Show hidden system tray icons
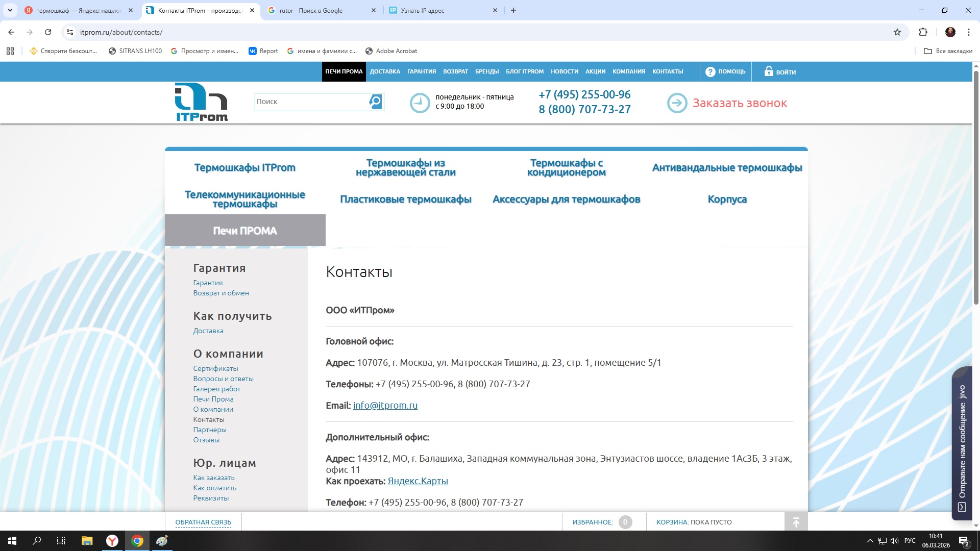 [x=870, y=541]
